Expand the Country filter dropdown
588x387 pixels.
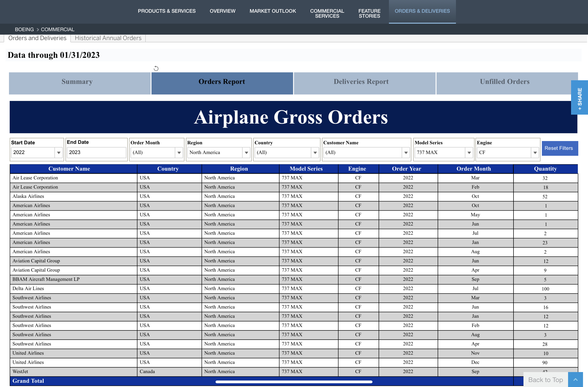(x=315, y=153)
